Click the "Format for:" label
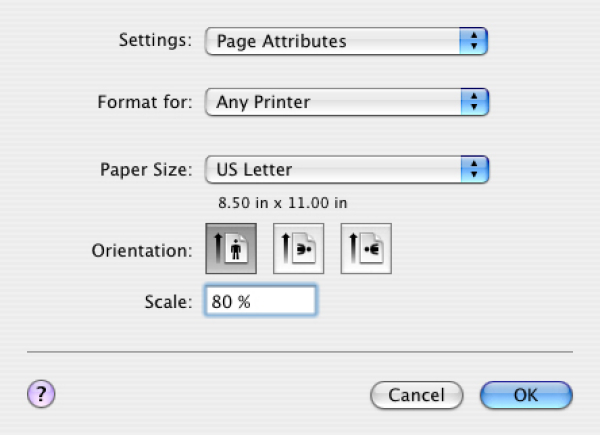The height and width of the screenshot is (435, 600). [144, 101]
